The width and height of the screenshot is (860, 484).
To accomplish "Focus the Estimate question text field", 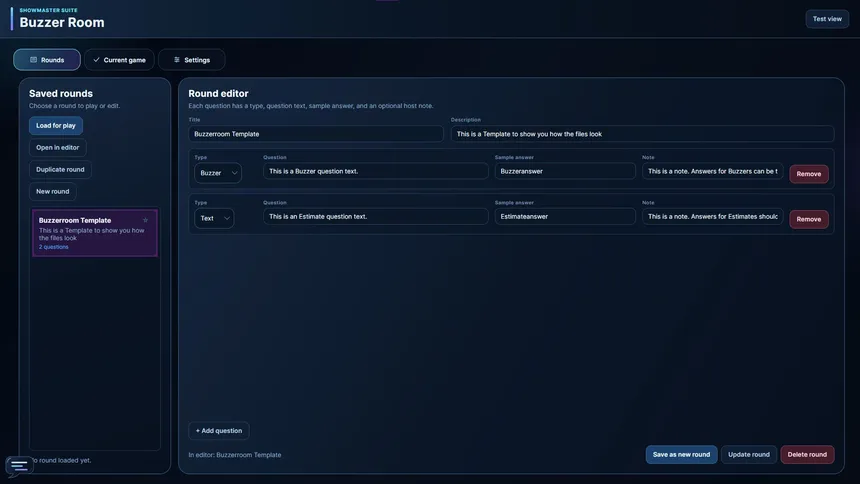I will 376,216.
